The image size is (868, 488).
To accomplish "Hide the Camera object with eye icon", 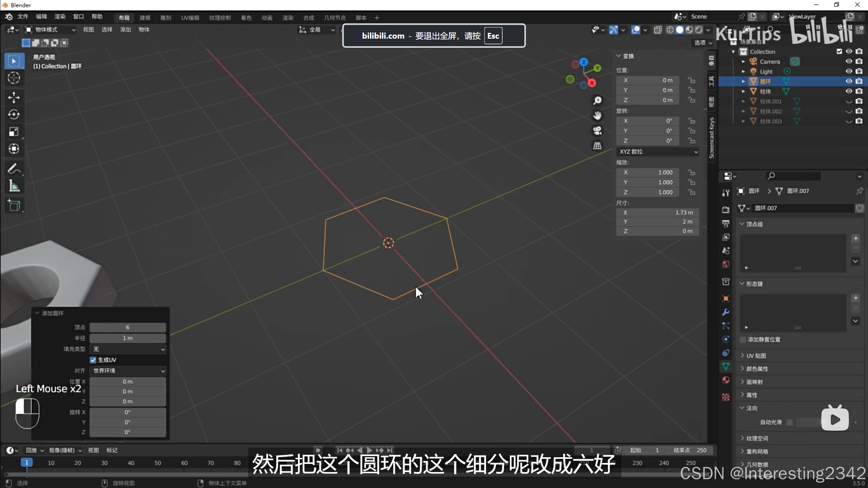I will pyautogui.click(x=849, y=61).
